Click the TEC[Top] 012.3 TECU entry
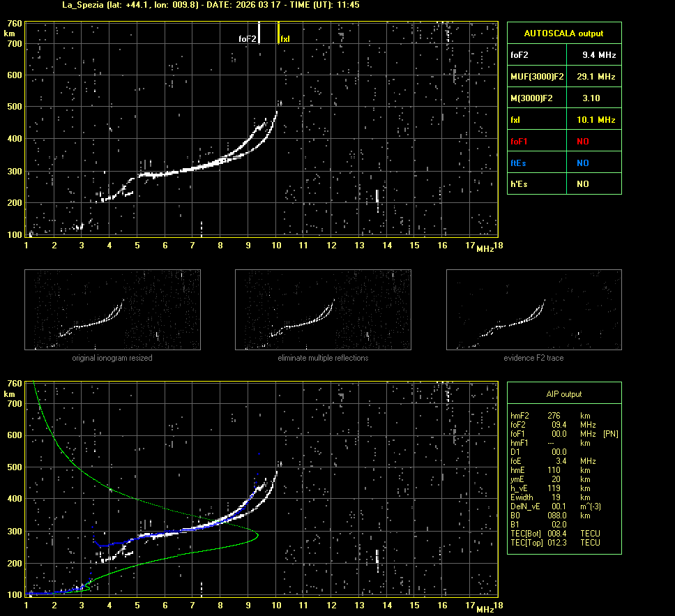Viewport: 675px width, 616px height. [x=556, y=542]
